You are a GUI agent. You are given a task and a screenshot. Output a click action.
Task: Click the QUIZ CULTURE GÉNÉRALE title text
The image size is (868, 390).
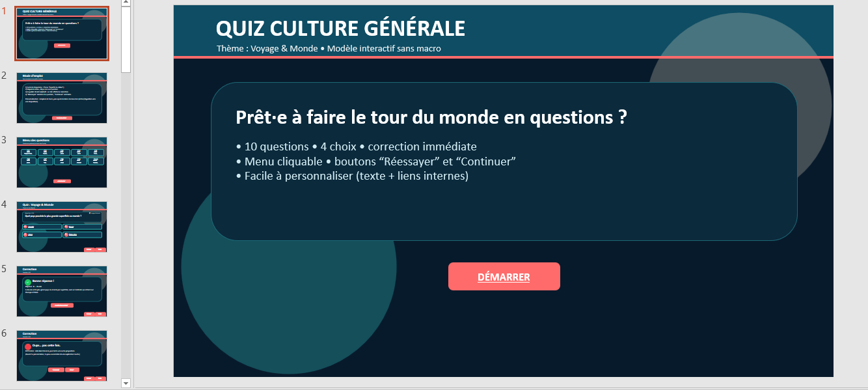click(340, 29)
